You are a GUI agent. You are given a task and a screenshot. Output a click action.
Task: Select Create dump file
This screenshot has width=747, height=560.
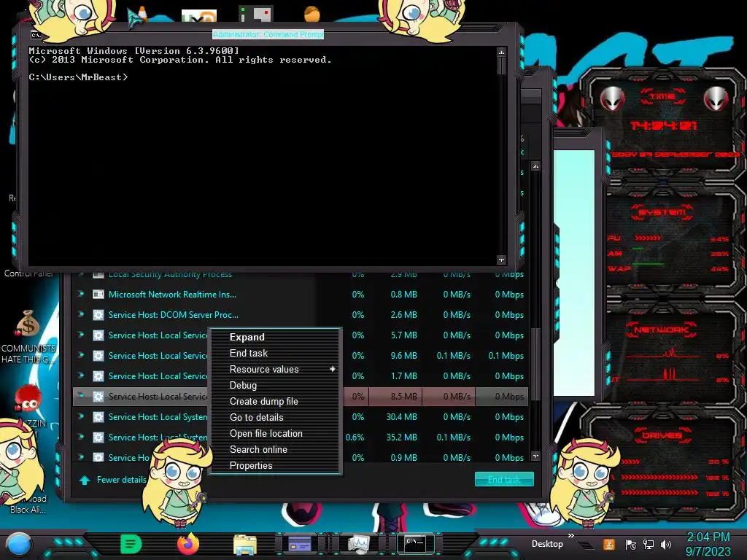[263, 402]
